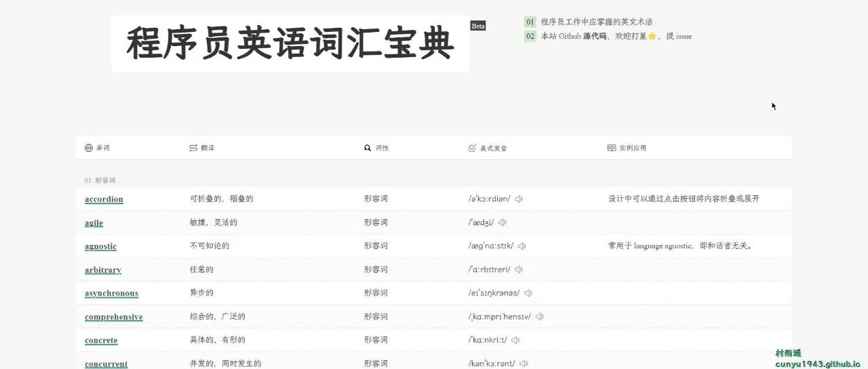Play pronunciation audio for concrete
Viewport: 868px width, 369px height.
click(515, 340)
